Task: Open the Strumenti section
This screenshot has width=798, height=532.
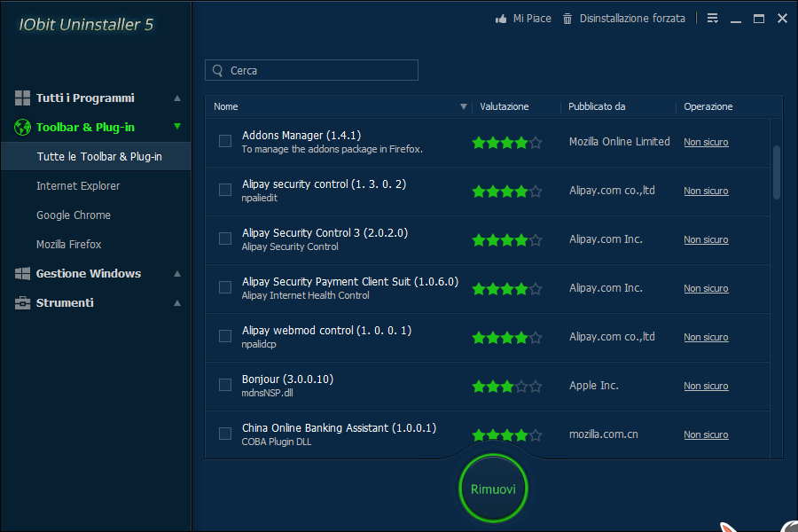Action: 65,303
